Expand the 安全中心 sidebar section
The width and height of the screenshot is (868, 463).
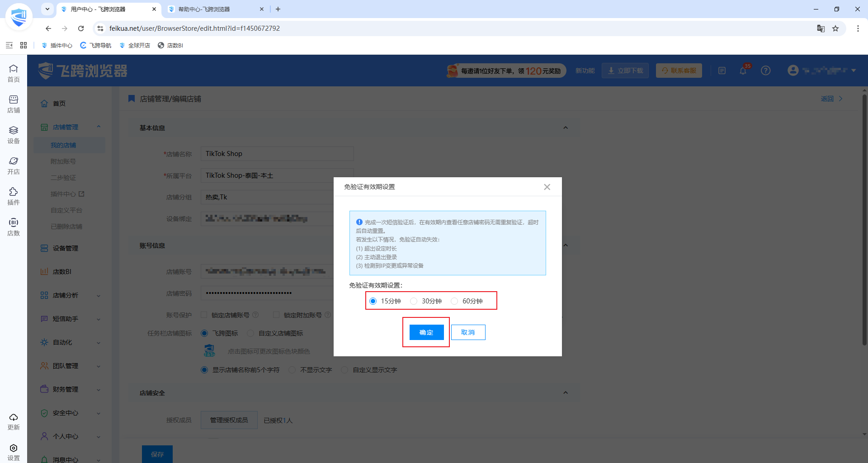pyautogui.click(x=99, y=413)
